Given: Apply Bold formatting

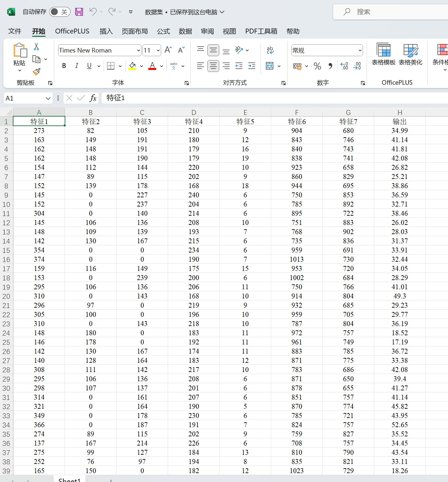Looking at the screenshot, I should click(64, 66).
